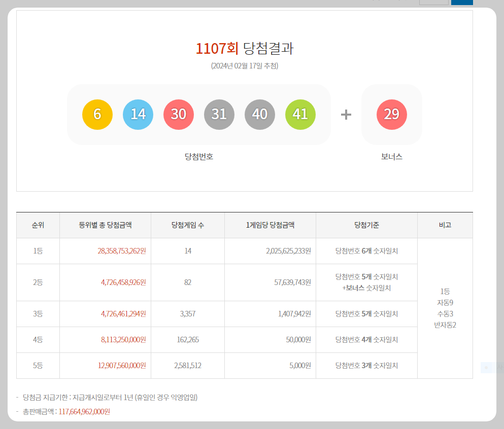This screenshot has width=504, height=429.
Task: Click the '반자동2' note in the 비고 column
Action: (445, 325)
